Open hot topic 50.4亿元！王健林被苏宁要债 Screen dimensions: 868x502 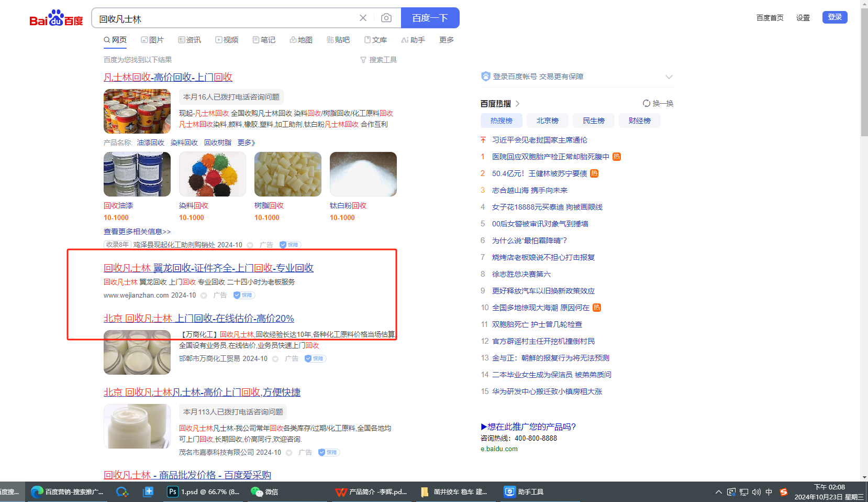[539, 173]
